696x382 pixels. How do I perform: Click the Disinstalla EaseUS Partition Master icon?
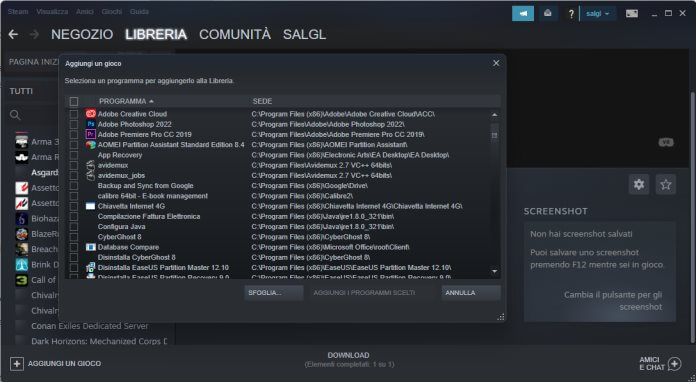91,268
